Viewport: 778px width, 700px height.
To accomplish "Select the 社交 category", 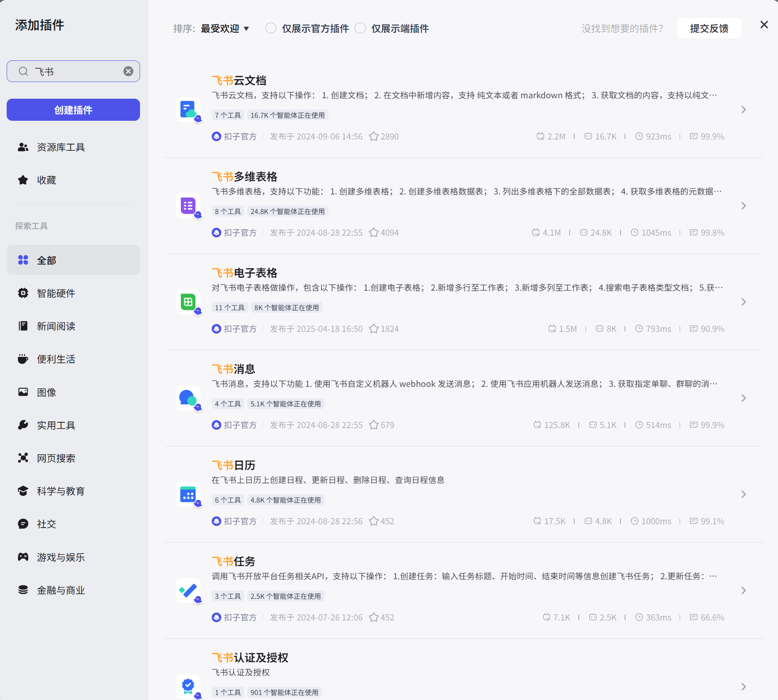I will (x=73, y=524).
